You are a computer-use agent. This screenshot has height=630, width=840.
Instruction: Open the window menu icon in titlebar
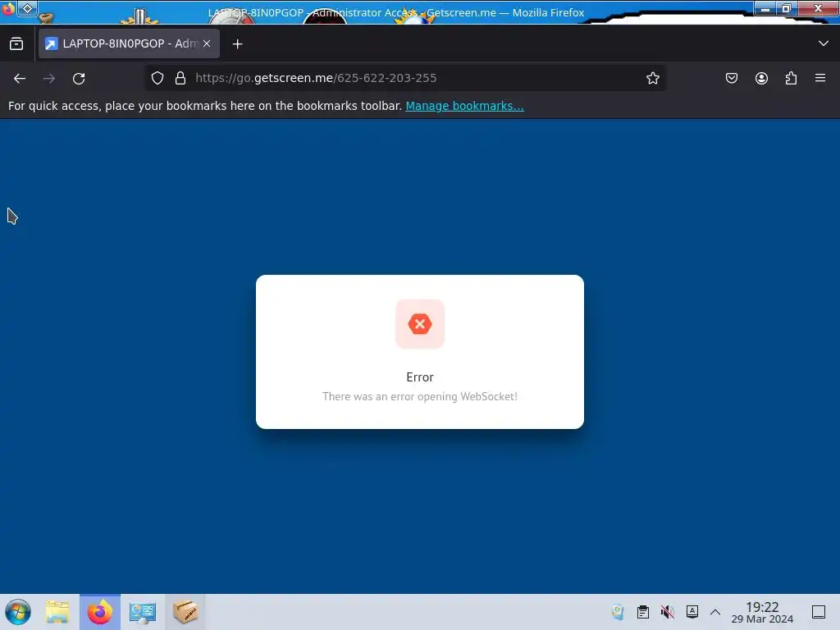(x=27, y=8)
